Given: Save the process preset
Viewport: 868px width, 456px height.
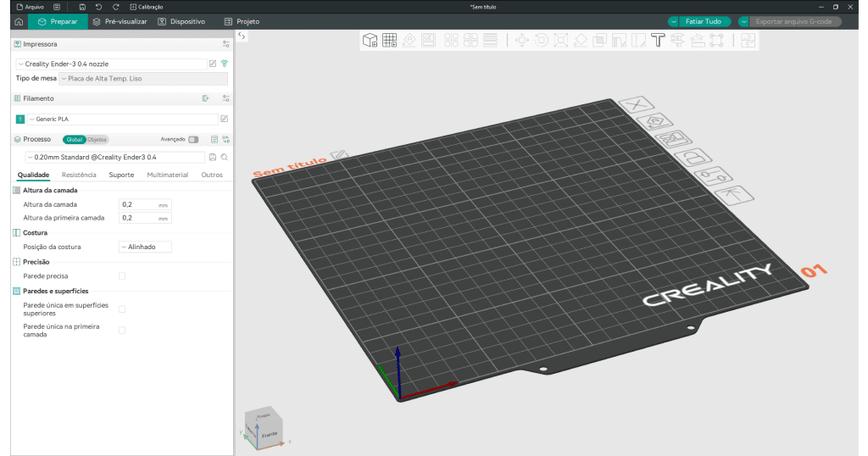Looking at the screenshot, I should (x=213, y=157).
